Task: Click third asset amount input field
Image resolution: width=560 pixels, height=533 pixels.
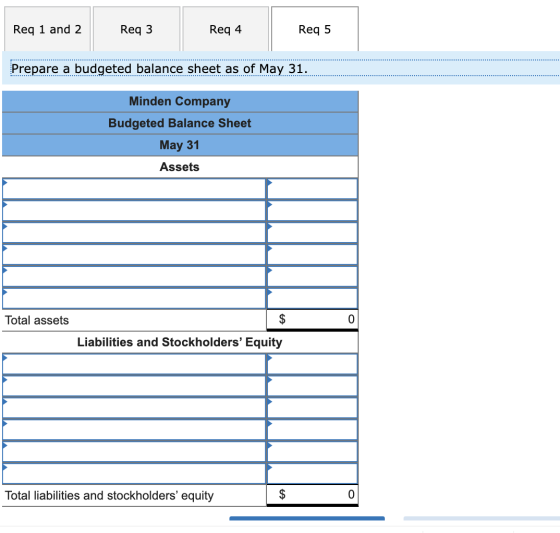Action: click(x=312, y=233)
